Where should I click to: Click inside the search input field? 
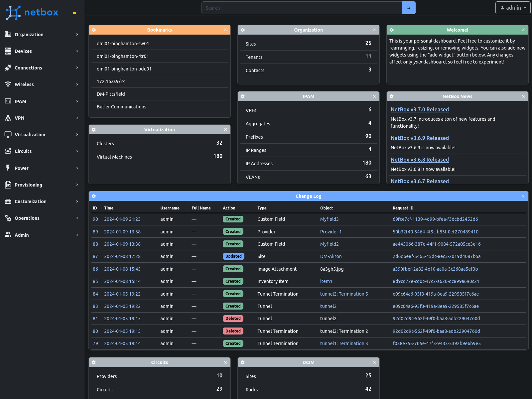point(299,8)
